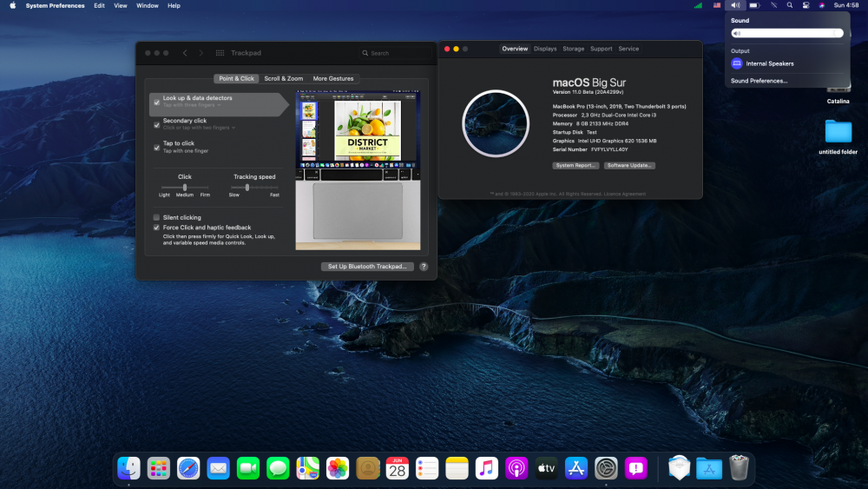Open Reminders from the dock
Viewport: 868px width, 489px height.
[x=427, y=468]
